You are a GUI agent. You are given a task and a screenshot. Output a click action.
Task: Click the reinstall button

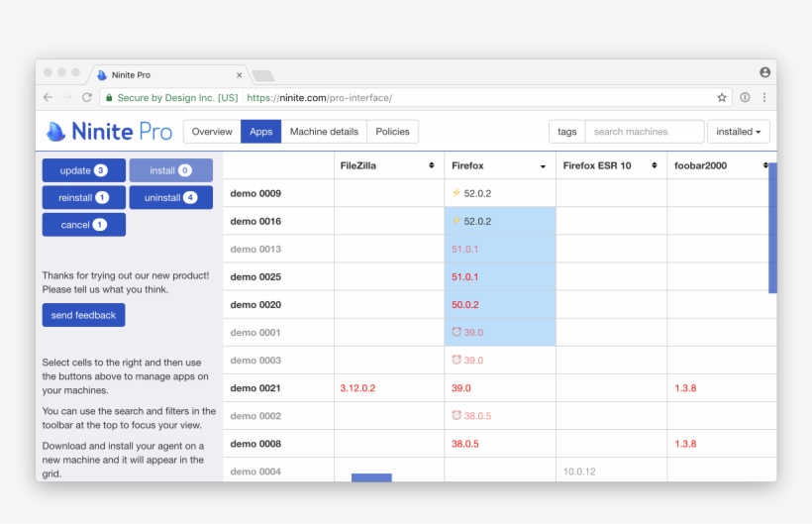coord(84,197)
